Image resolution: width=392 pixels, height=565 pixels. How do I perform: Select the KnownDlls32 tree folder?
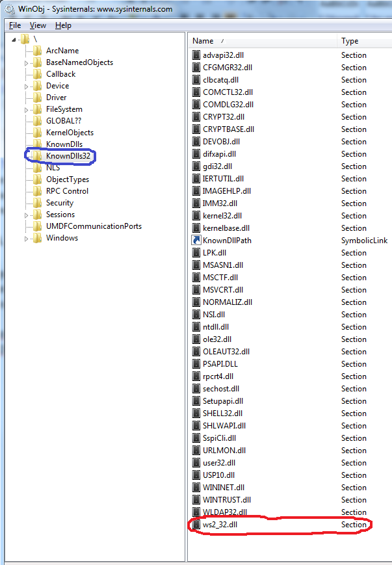click(68, 155)
